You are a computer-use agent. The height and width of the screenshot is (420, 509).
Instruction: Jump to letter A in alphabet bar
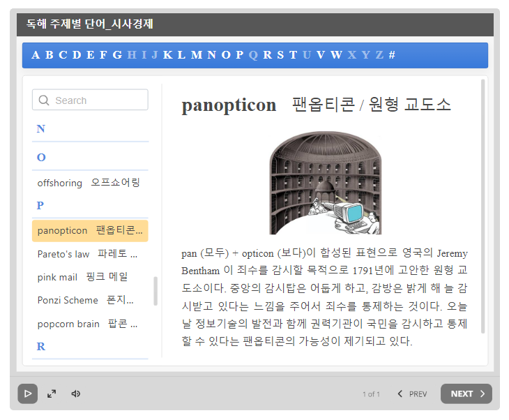coord(36,55)
